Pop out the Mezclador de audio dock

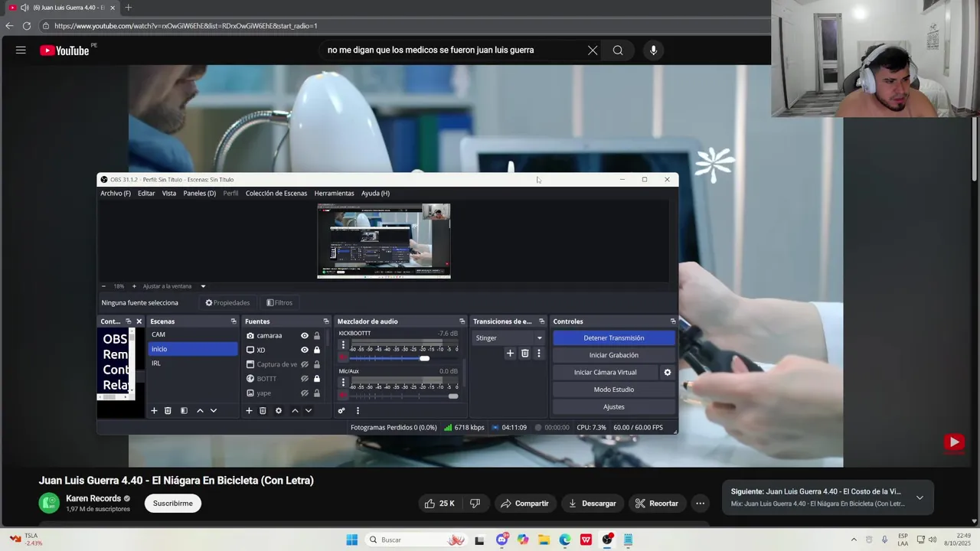(462, 321)
